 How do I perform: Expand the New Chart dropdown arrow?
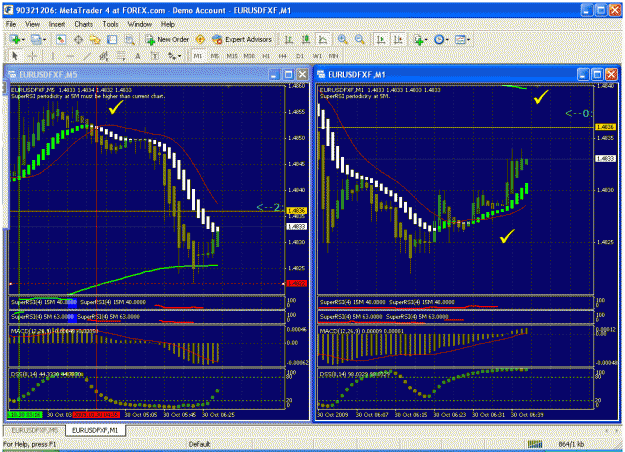coord(23,40)
